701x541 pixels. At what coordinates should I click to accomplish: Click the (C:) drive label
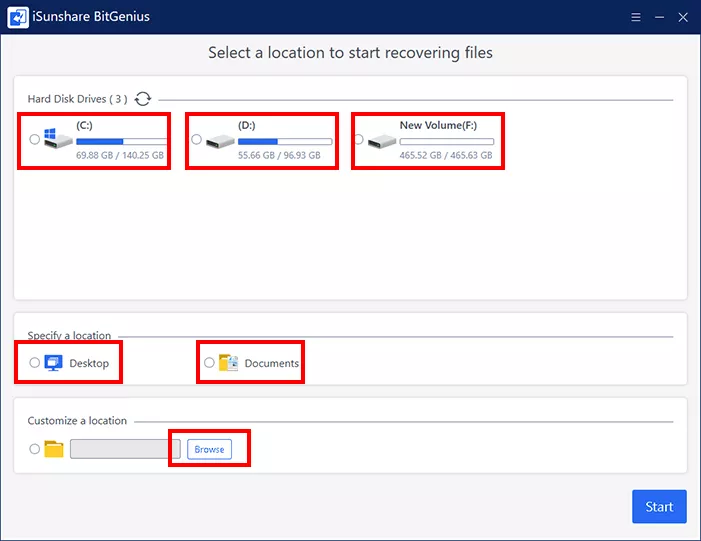click(84, 125)
